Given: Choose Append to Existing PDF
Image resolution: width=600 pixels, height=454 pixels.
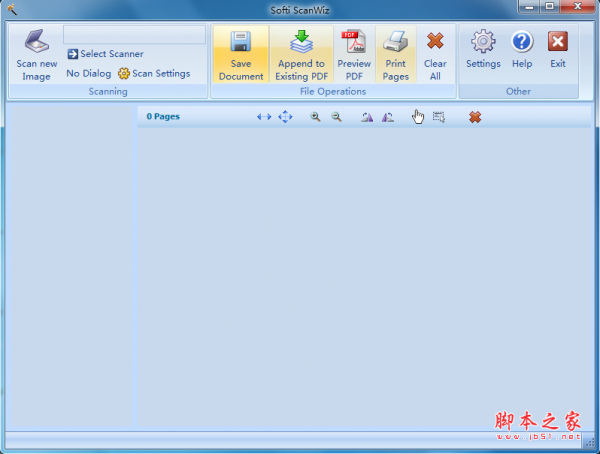Looking at the screenshot, I should click(302, 54).
